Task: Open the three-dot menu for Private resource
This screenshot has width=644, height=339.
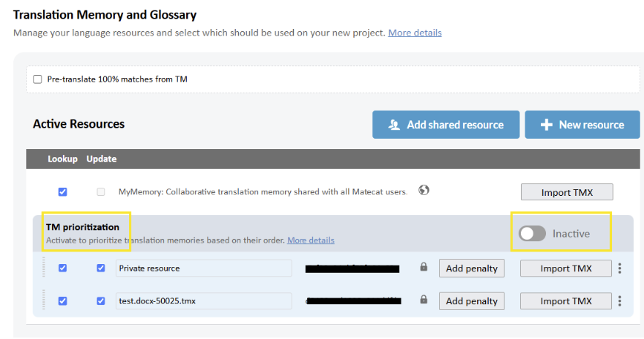Action: pyautogui.click(x=620, y=269)
